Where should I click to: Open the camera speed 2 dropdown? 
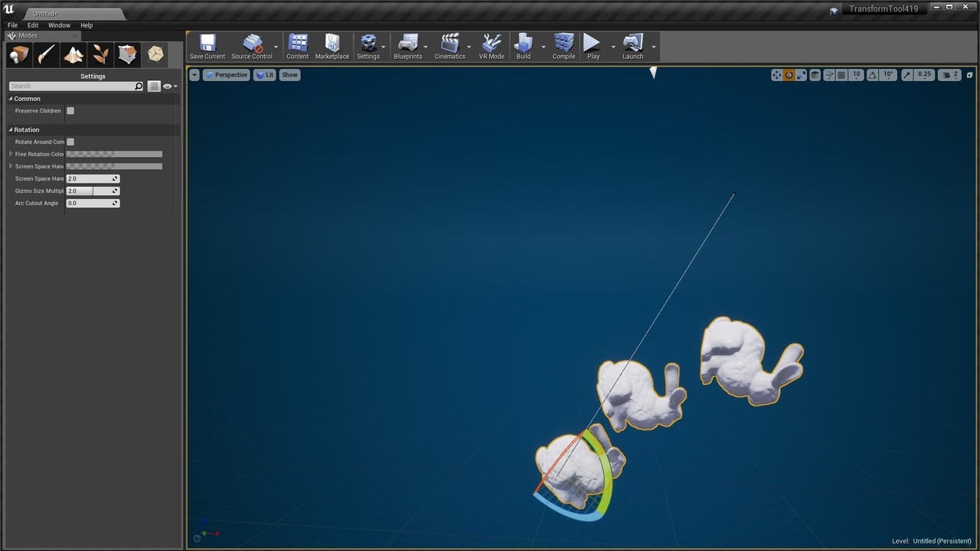(x=949, y=75)
